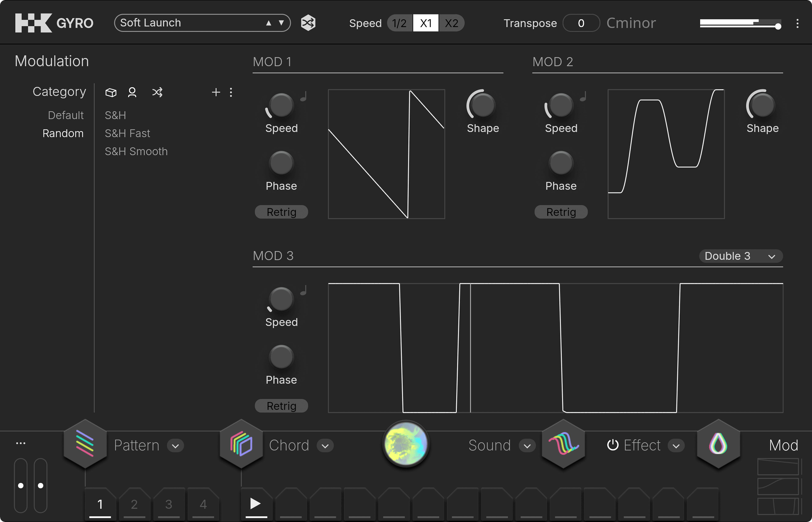
Task: Adjust the master volume slider
Action: [x=778, y=26]
